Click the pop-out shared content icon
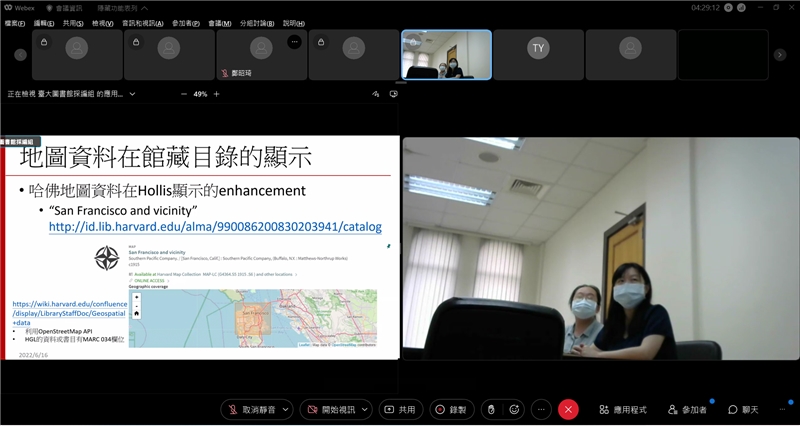The height and width of the screenshot is (426, 800). 393,94
